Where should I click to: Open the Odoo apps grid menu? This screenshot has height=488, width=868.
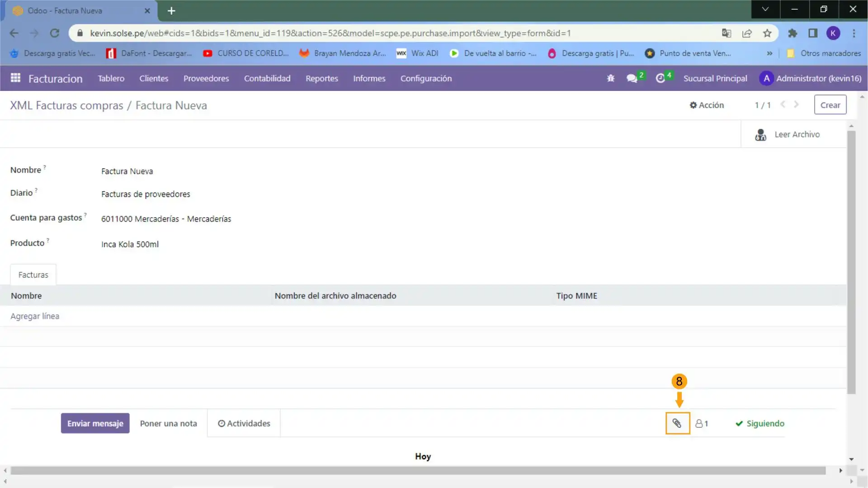[x=15, y=78]
